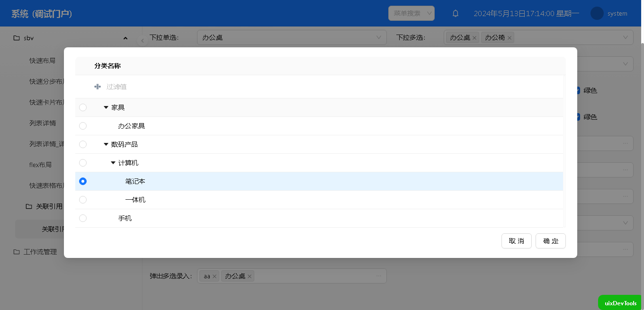The height and width of the screenshot is (310, 644).
Task: Click the sbv folder icon
Action: 17,38
